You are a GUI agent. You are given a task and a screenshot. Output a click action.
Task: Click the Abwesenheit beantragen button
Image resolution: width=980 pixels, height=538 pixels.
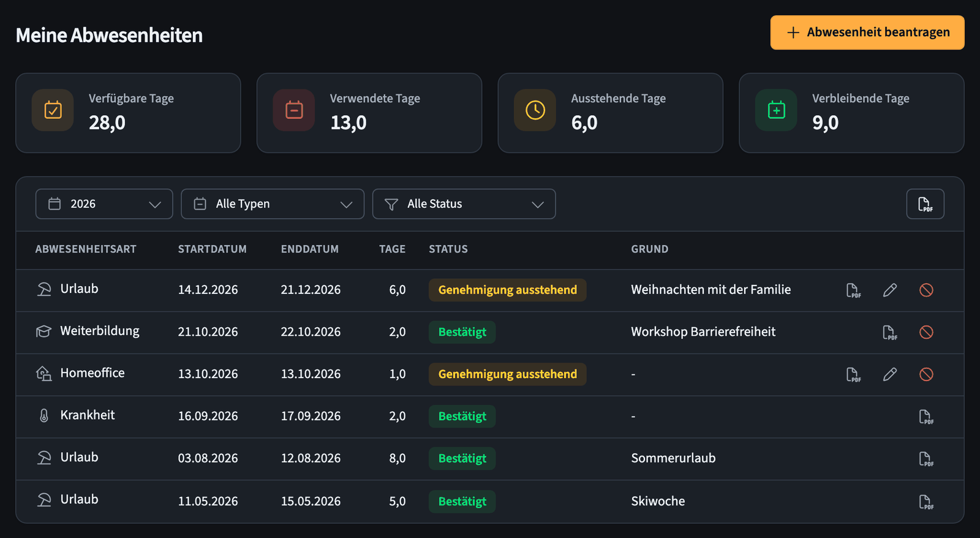click(x=867, y=32)
